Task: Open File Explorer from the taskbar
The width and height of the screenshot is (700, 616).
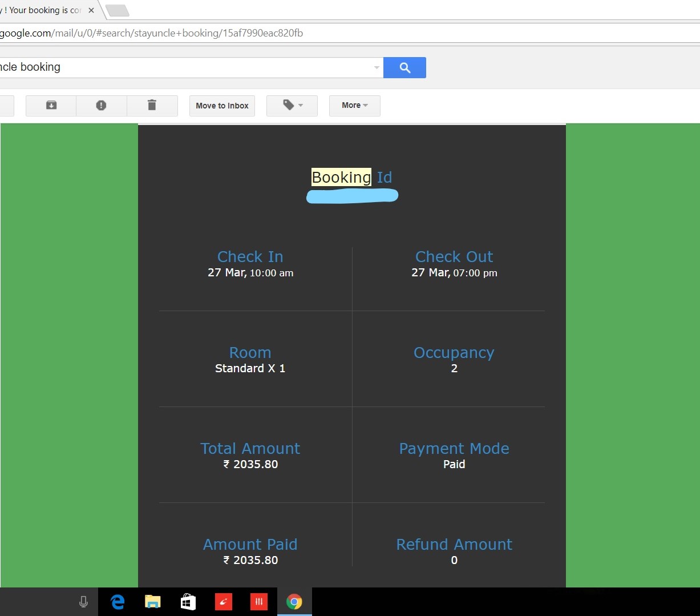Action: pos(152,602)
